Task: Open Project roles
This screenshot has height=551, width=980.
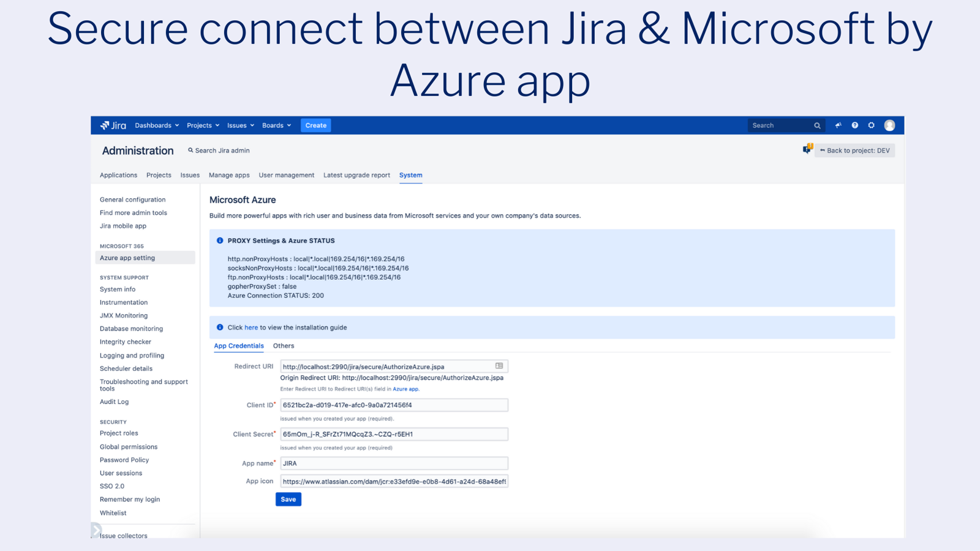Action: click(x=119, y=433)
